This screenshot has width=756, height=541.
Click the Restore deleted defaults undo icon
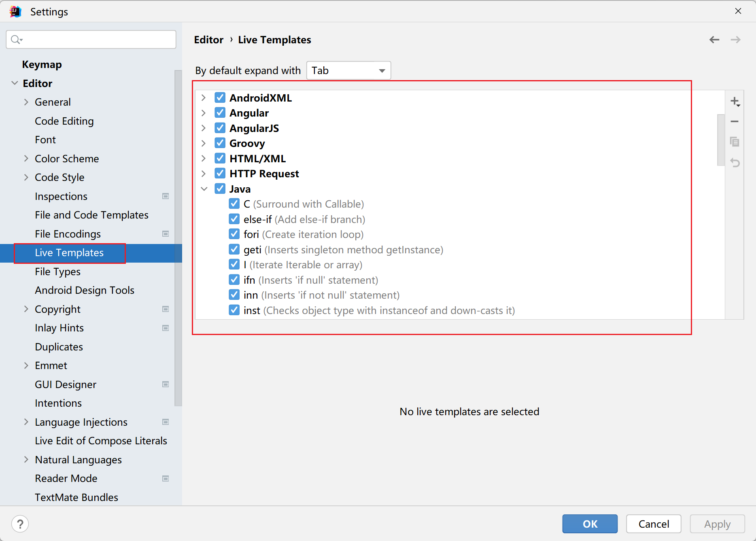[735, 163]
